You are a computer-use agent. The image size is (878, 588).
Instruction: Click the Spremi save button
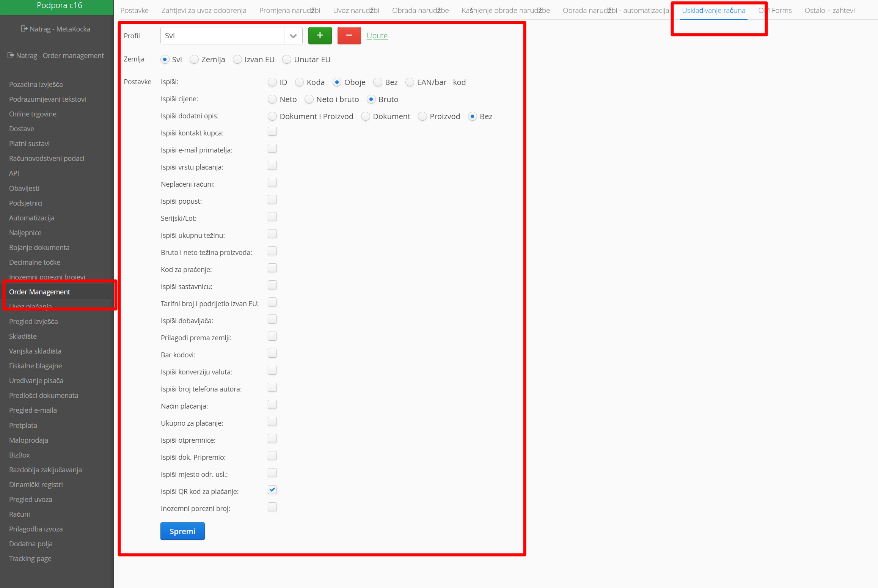pyautogui.click(x=182, y=531)
